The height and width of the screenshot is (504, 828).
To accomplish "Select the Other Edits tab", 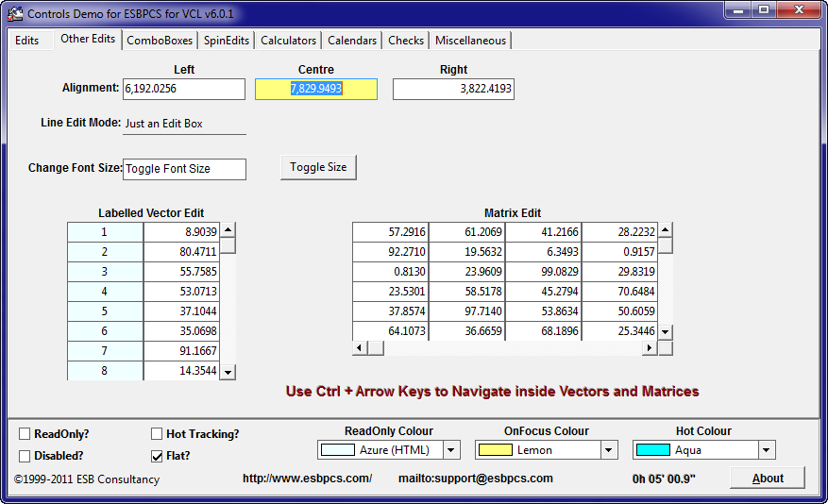I will click(88, 39).
